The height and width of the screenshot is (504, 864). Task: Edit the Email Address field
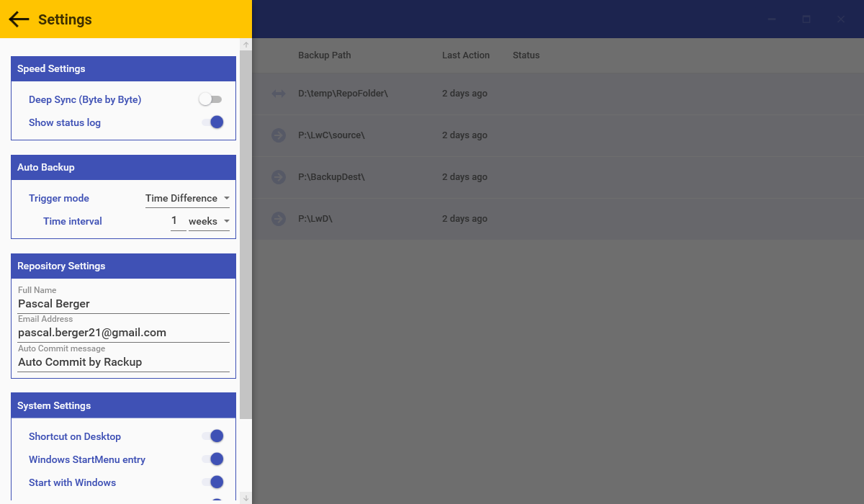coord(124,333)
